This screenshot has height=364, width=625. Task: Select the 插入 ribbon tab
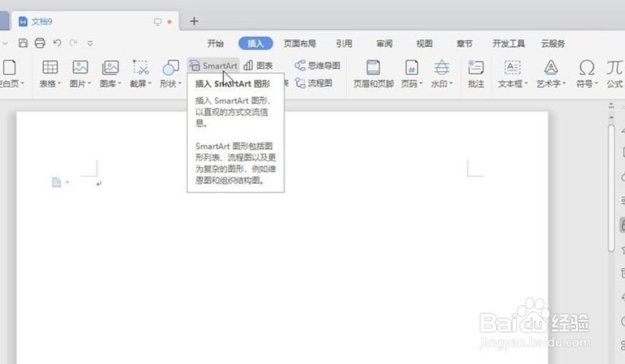[256, 44]
